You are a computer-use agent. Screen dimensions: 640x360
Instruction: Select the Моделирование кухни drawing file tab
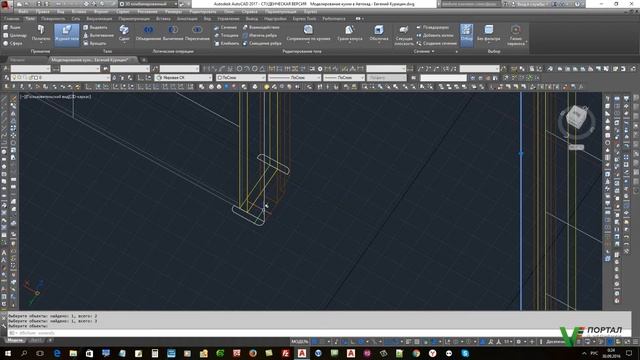(93, 60)
